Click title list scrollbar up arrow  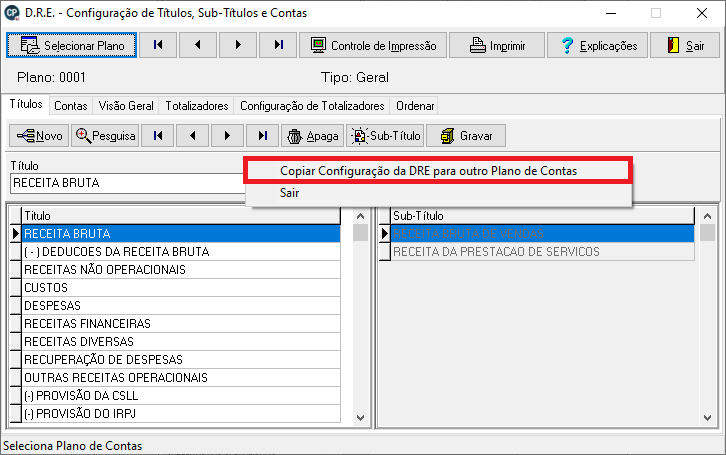[x=360, y=216]
